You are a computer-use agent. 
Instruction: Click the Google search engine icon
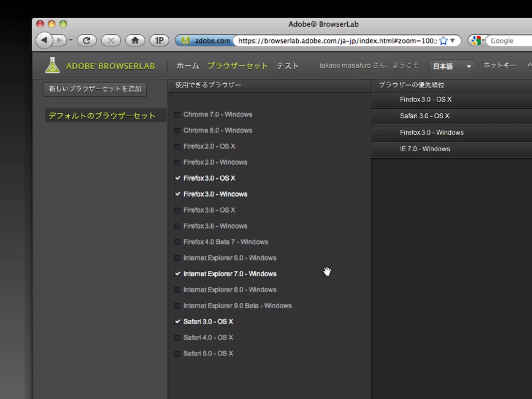[x=476, y=41]
